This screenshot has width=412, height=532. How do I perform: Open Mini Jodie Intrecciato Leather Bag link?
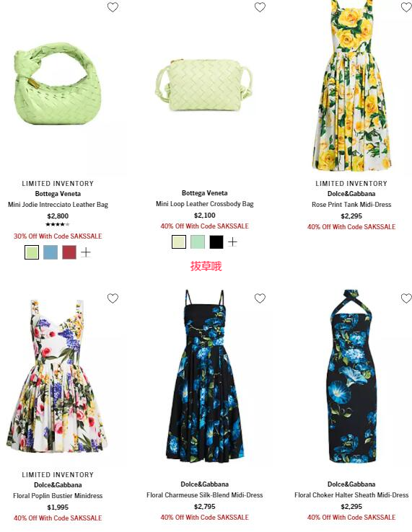click(x=58, y=205)
